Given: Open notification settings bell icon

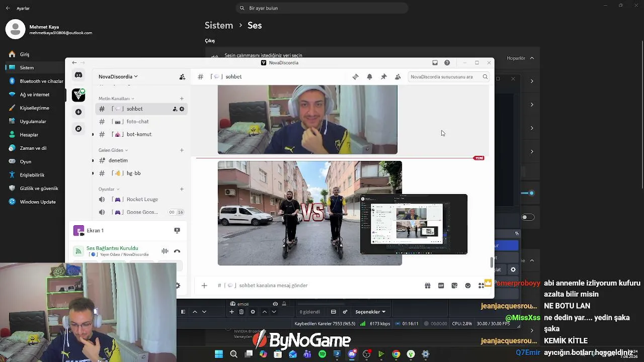Looking at the screenshot, I should [369, 77].
